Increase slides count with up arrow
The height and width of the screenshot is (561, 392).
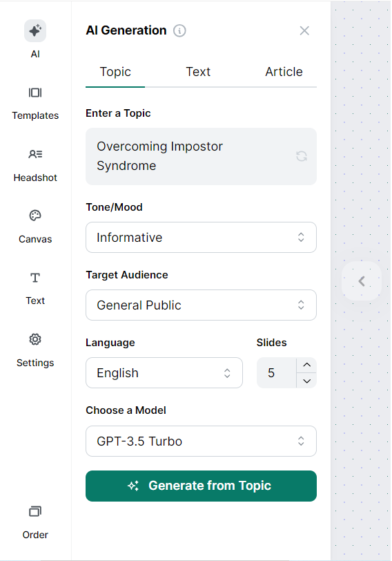pyautogui.click(x=306, y=365)
